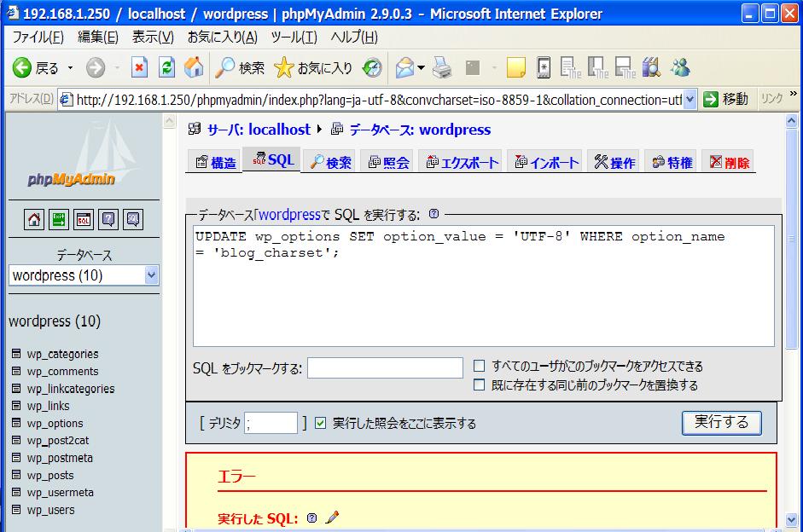Open the address bar URL dropdown arrow

tap(690, 99)
